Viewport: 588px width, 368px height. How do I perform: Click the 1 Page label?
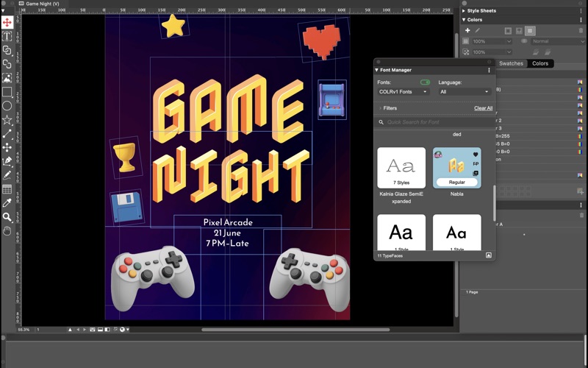tap(472, 292)
